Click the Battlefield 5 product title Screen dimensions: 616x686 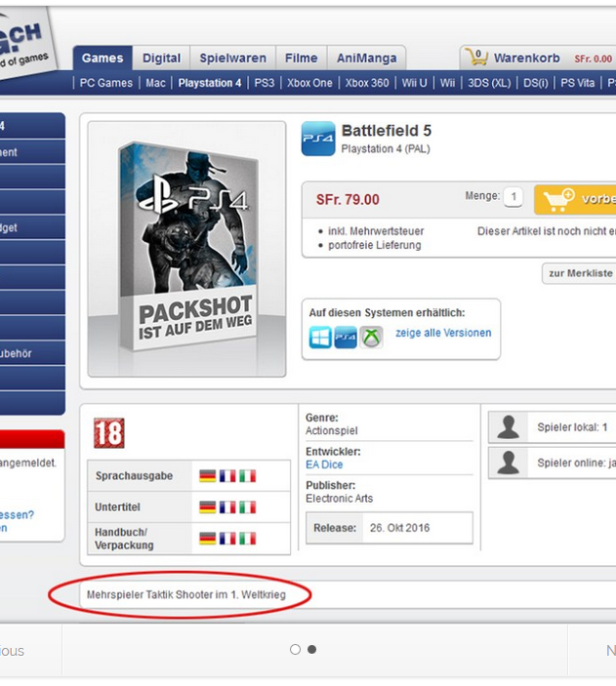click(x=387, y=131)
